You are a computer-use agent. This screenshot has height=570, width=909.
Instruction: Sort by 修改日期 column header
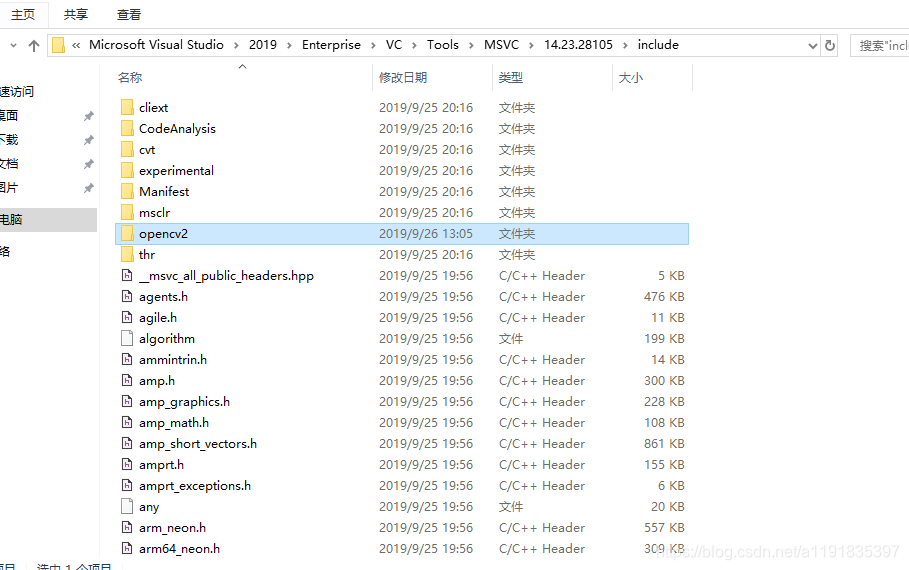[x=403, y=77]
